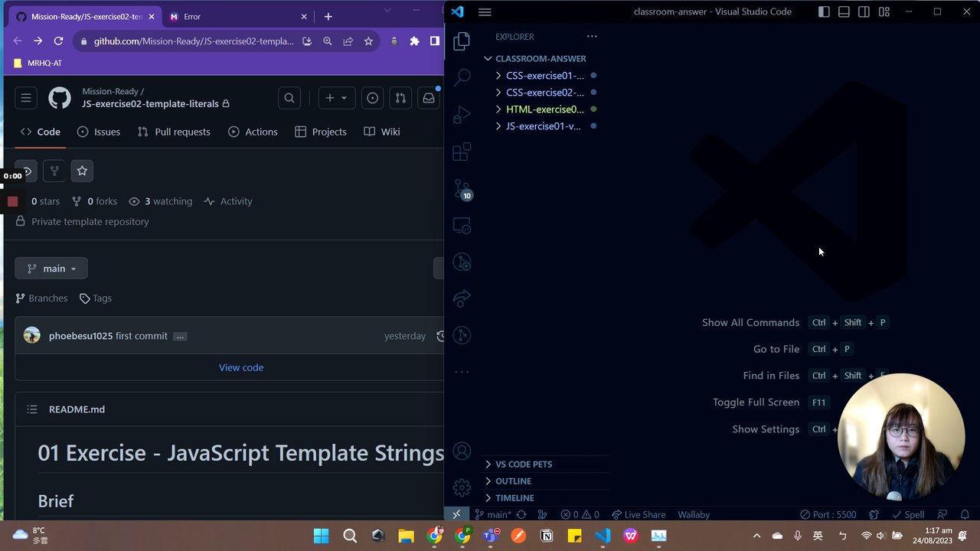Screen dimensions: 980x551
Task: Switch to the Wiki repository tab
Action: pyautogui.click(x=382, y=132)
